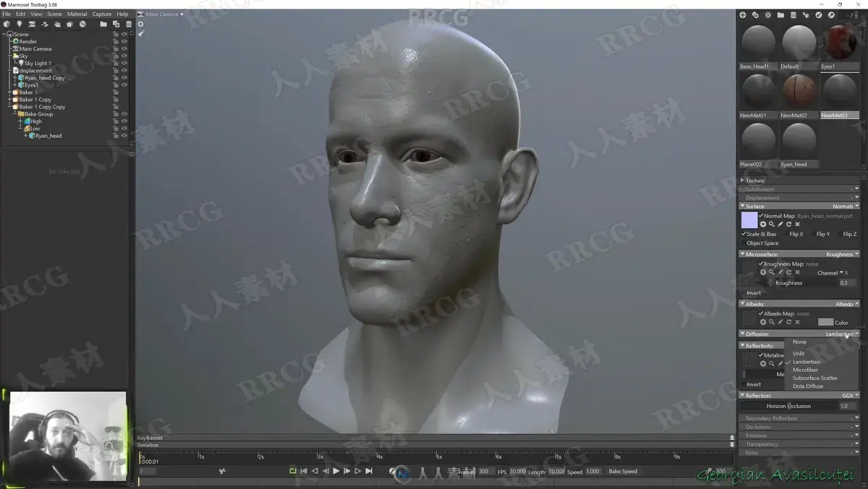868x489 pixels.
Task: Click the FPS value field in timeline
Action: [x=518, y=472]
